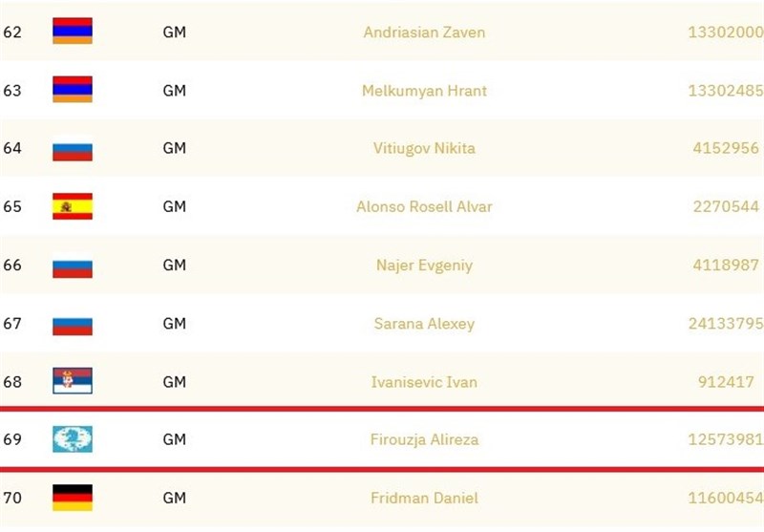Select the name Vitiugov Nikita
764x532 pixels.
pos(424,148)
